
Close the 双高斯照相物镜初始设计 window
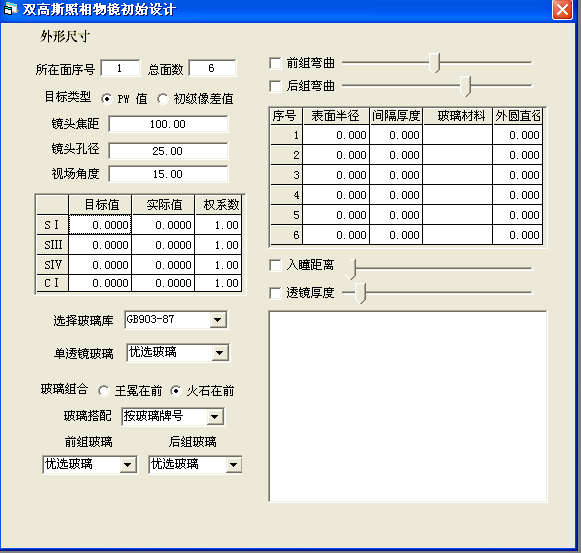(562, 9)
